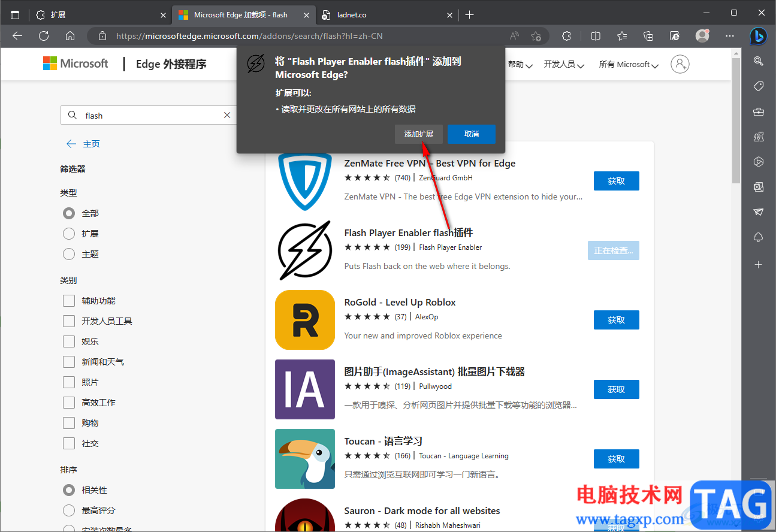
Task: Check the 社交 category checkbox
Action: tap(69, 443)
